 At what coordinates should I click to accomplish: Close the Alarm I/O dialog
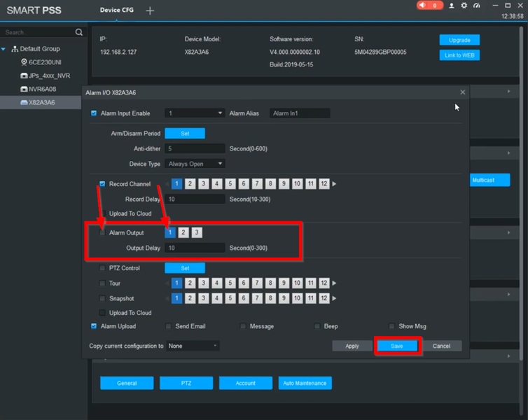[x=462, y=92]
